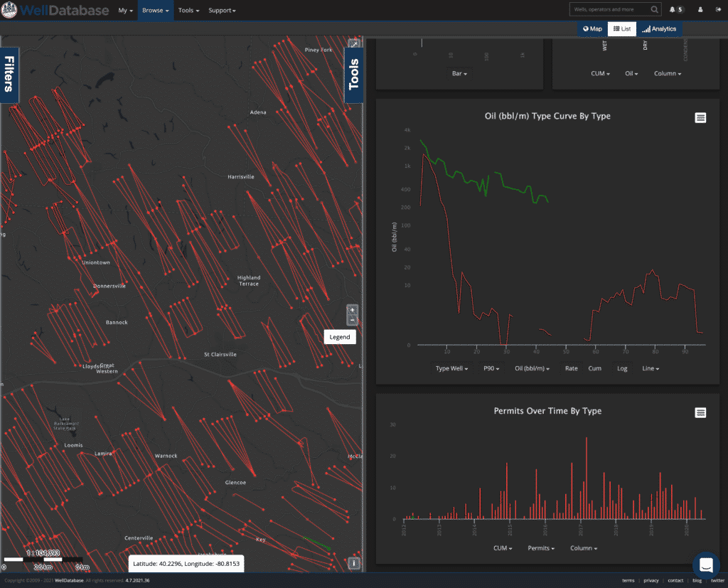
Task: Click the Glencoe map label
Action: coord(235,483)
